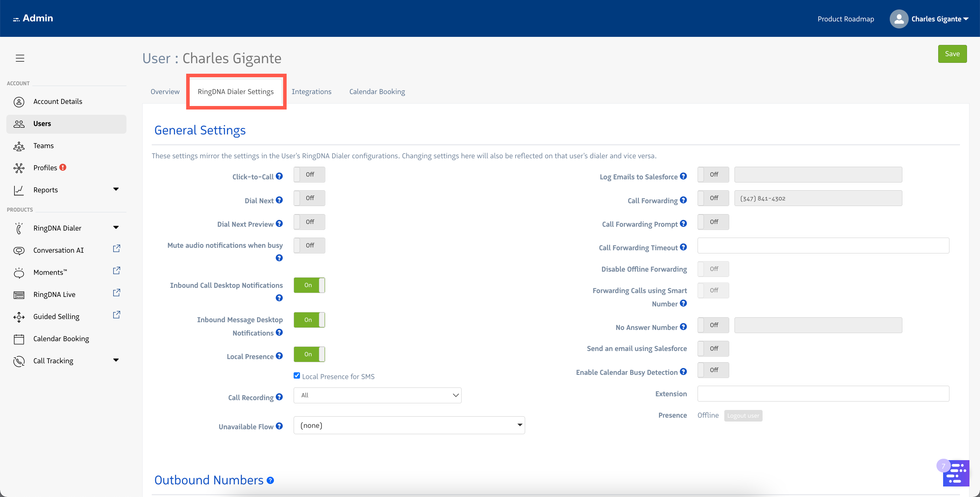Toggle the Log Emails to Salesforce switch
The width and height of the screenshot is (980, 497).
713,174
